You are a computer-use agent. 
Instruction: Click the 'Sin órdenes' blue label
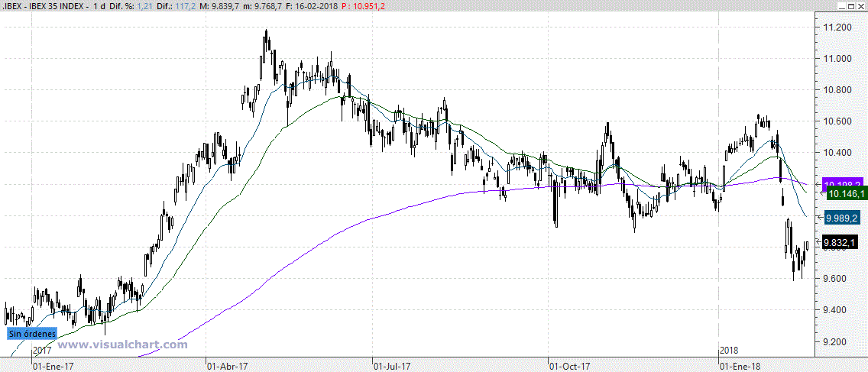32,334
